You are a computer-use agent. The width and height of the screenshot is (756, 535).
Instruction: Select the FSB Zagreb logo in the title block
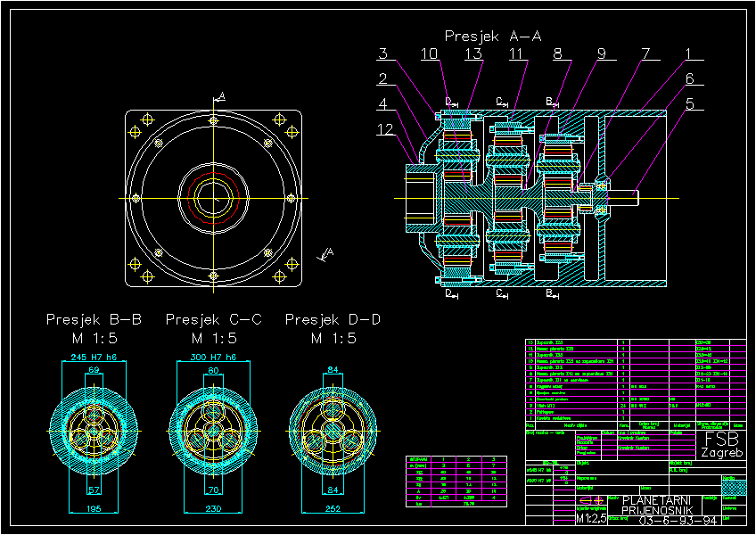(723, 443)
